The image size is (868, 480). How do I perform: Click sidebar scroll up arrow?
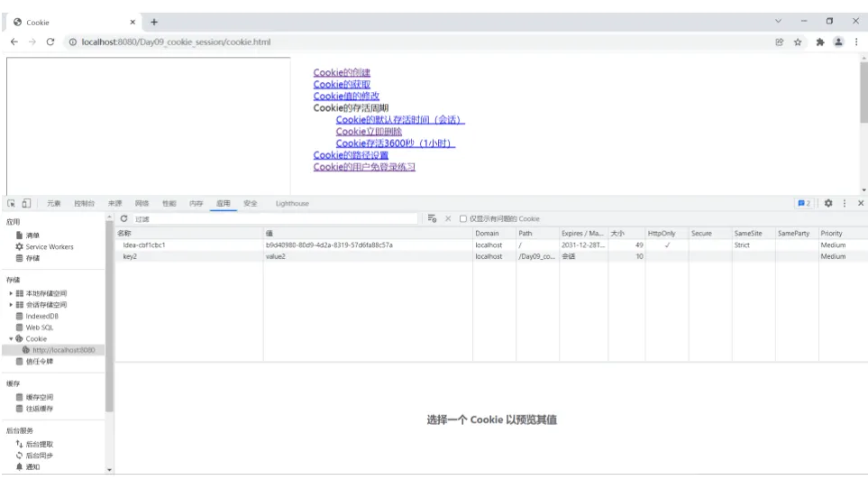pos(109,217)
